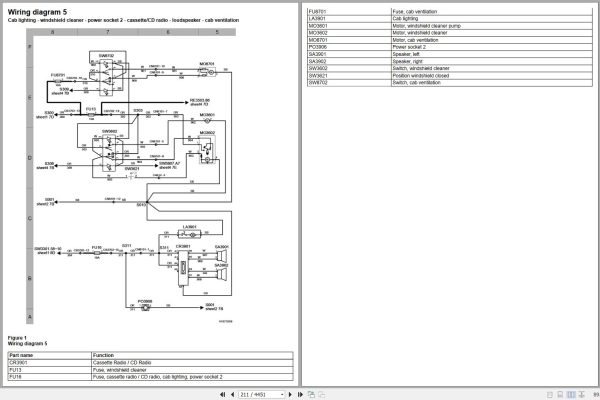Click the PO3906 part name cell
The image size is (600, 400).
349,47
